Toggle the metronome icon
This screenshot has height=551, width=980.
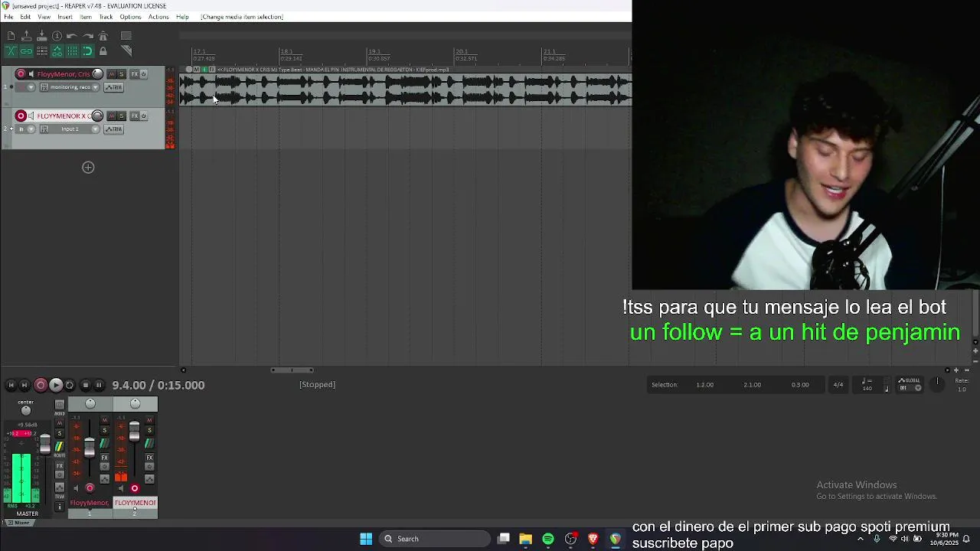coord(103,36)
